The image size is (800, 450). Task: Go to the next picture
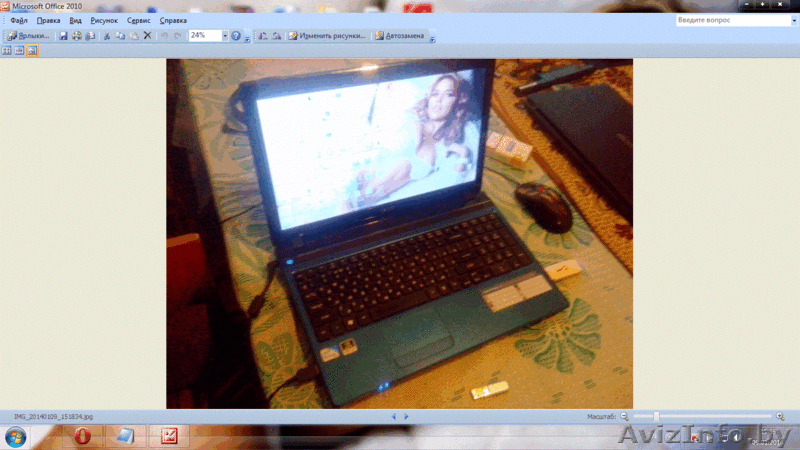pos(406,417)
